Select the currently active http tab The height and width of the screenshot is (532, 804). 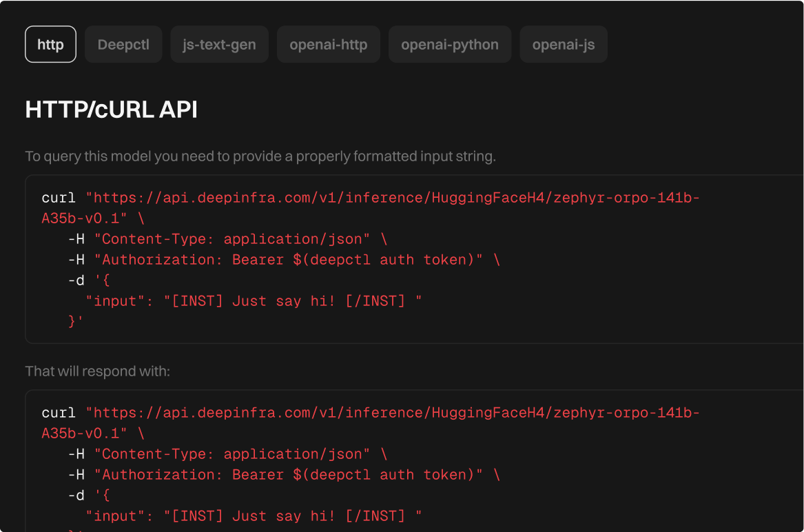[x=50, y=43]
